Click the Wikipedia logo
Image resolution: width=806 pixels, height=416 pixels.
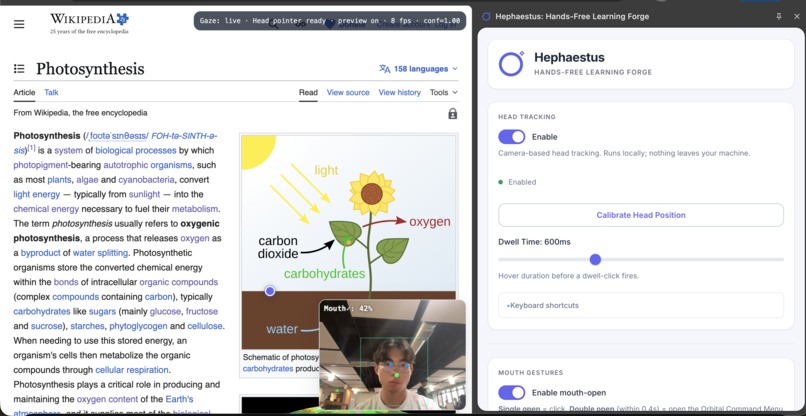pyautogui.click(x=89, y=23)
